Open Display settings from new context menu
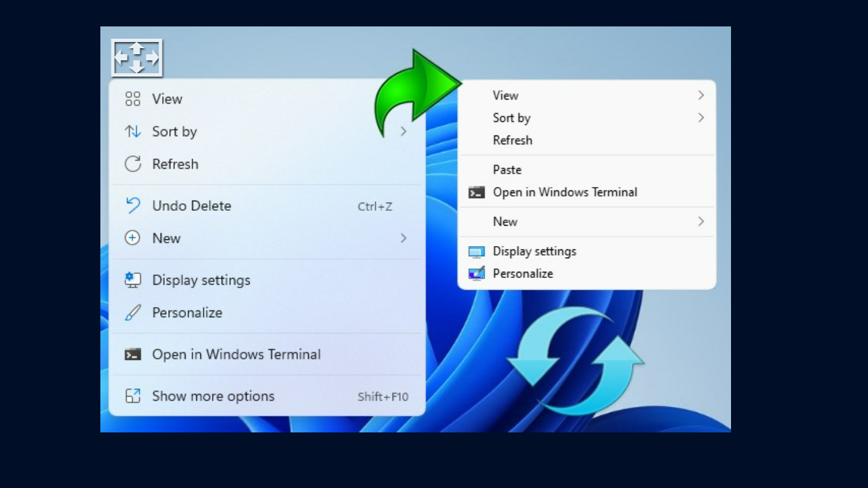868x488 pixels. (x=267, y=280)
